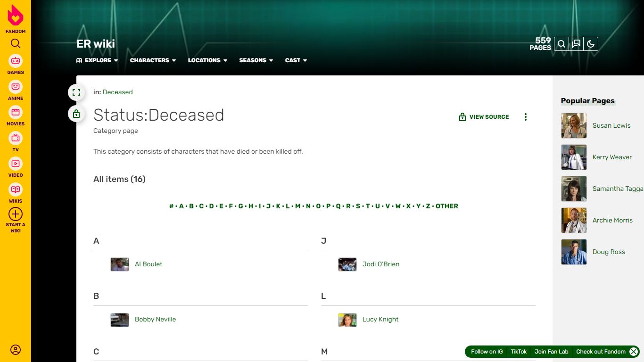Click the TikTok link

(519, 352)
